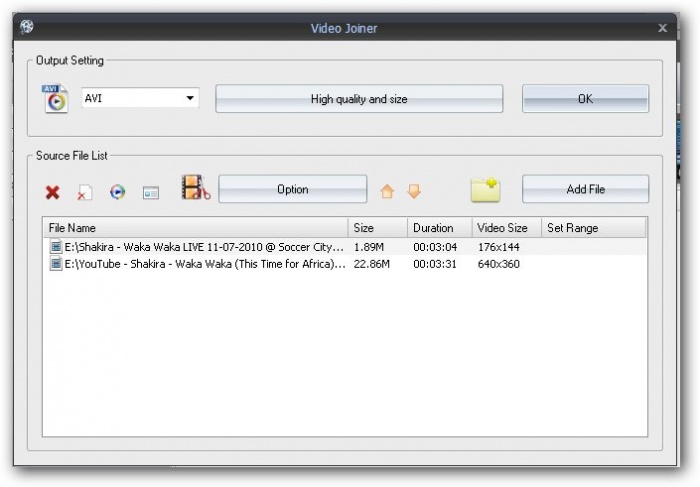The height and width of the screenshot is (487, 700).
Task: Move selected file down with arrow
Action: 414,191
